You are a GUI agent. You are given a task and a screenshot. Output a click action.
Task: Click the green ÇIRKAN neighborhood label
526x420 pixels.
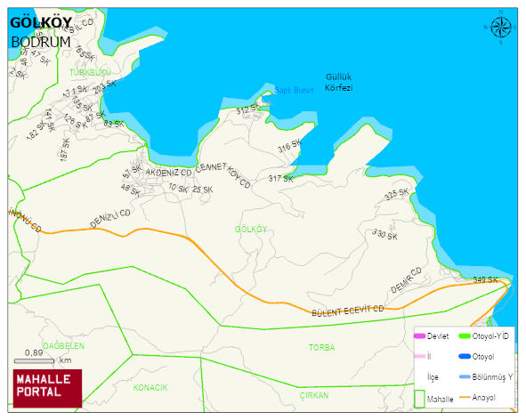(314, 395)
